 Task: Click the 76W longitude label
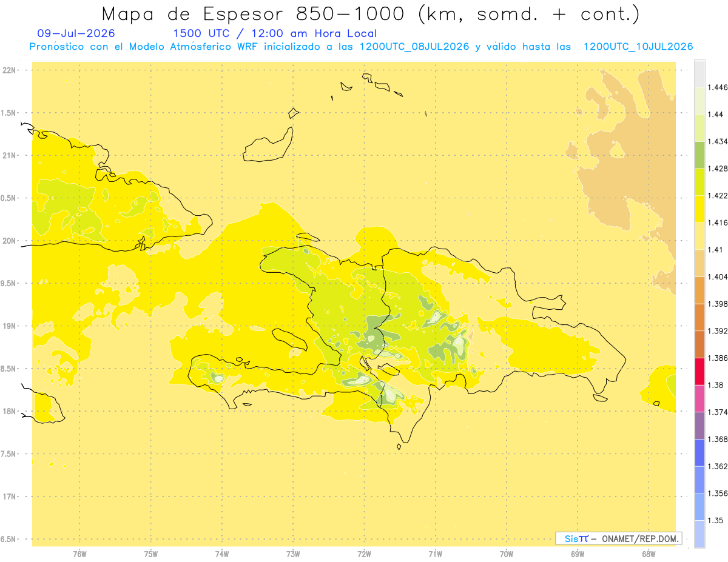(79, 554)
